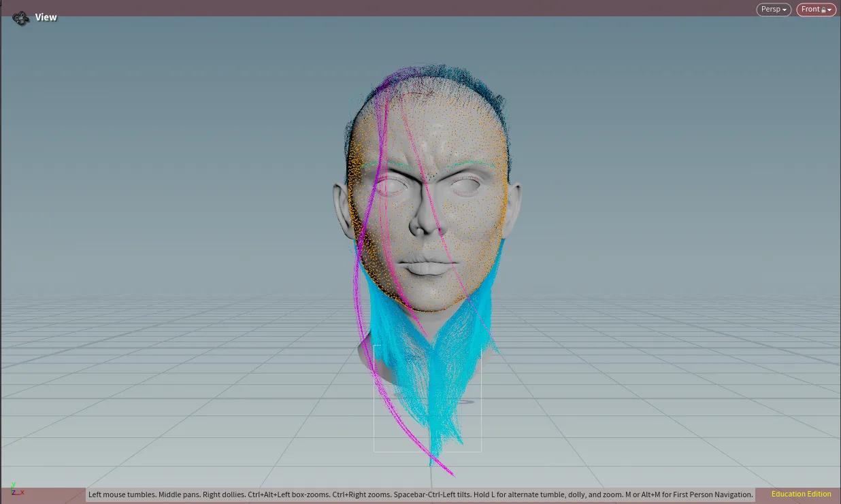Click the "Education Edition" label
841x504 pixels.
802,494
